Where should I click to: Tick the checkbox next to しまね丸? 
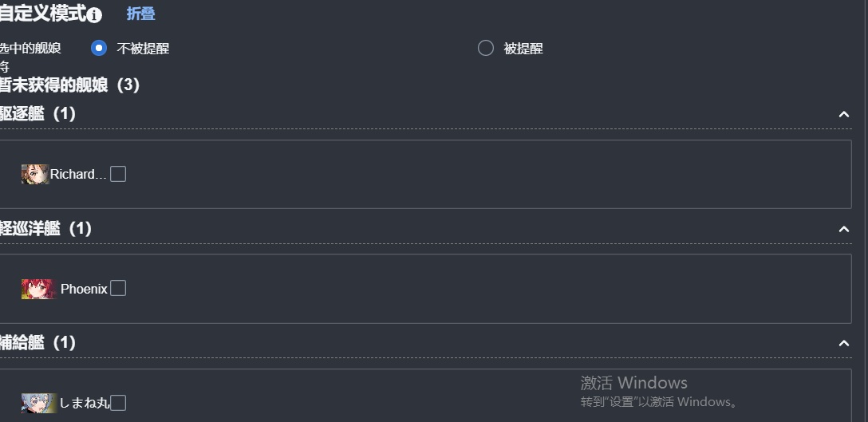pyautogui.click(x=118, y=403)
